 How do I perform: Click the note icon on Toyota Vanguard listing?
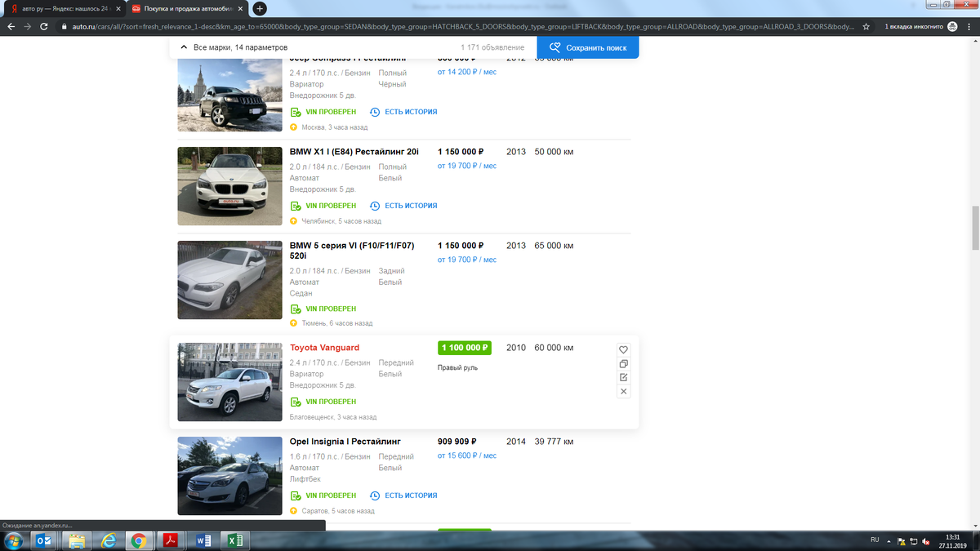[x=623, y=377]
